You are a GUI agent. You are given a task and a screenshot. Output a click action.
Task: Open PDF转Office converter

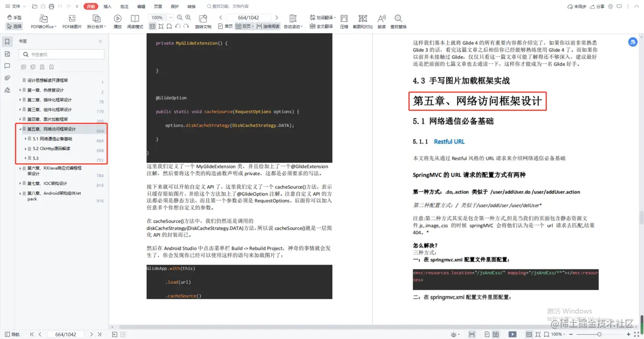(x=43, y=22)
